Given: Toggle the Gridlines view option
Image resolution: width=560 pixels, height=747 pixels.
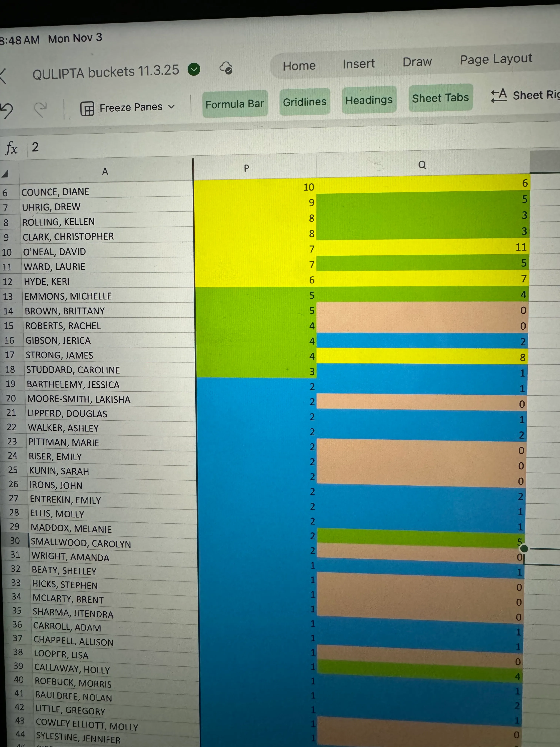Looking at the screenshot, I should tap(304, 102).
